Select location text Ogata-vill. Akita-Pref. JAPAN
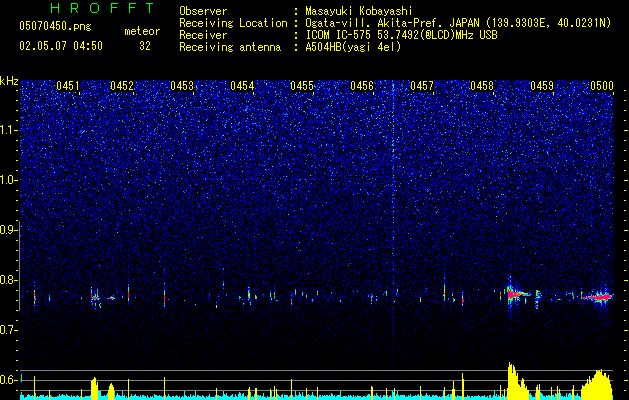629x400 pixels. pos(392,23)
